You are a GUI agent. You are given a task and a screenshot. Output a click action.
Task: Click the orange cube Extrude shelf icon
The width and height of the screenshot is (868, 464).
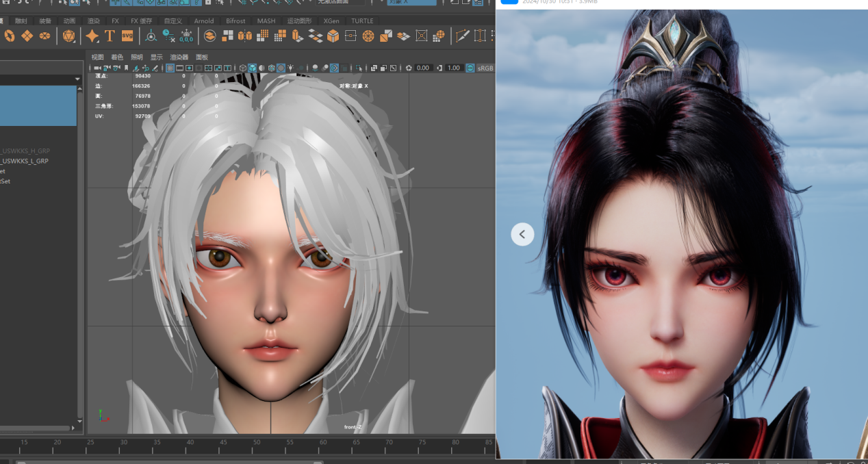tap(333, 36)
